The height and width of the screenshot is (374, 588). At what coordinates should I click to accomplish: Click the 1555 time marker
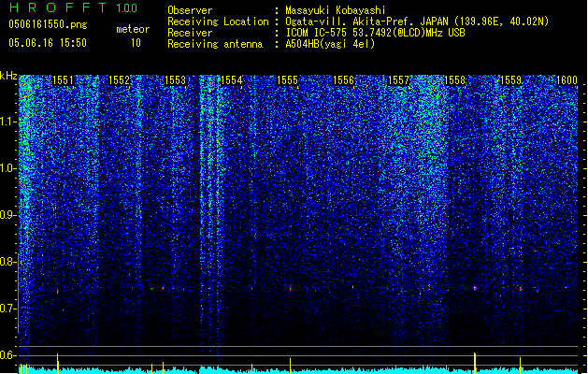(x=287, y=80)
